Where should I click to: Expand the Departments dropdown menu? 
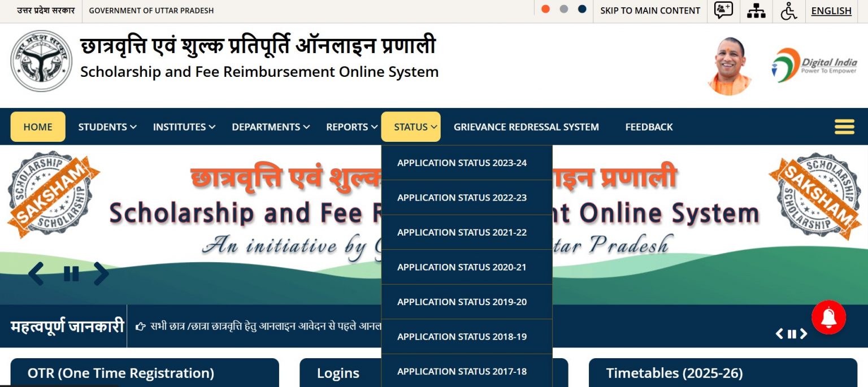tap(271, 127)
